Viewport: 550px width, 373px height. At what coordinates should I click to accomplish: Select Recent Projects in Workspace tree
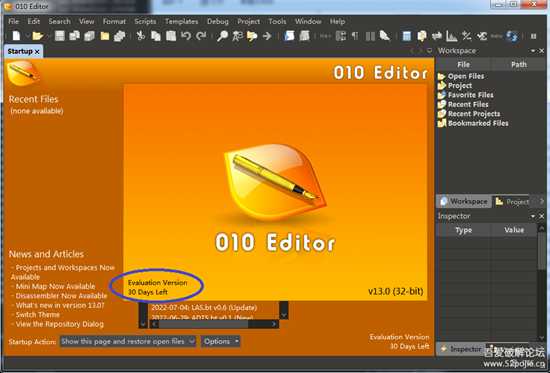coord(474,114)
